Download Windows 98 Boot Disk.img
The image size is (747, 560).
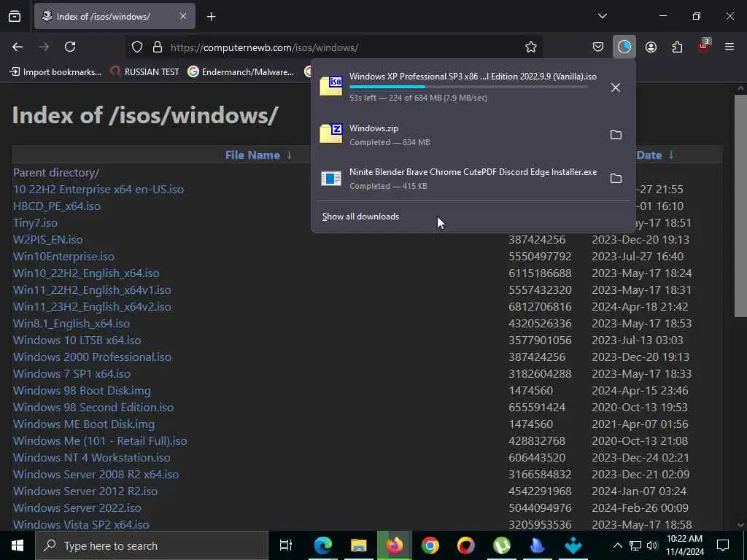coord(82,391)
